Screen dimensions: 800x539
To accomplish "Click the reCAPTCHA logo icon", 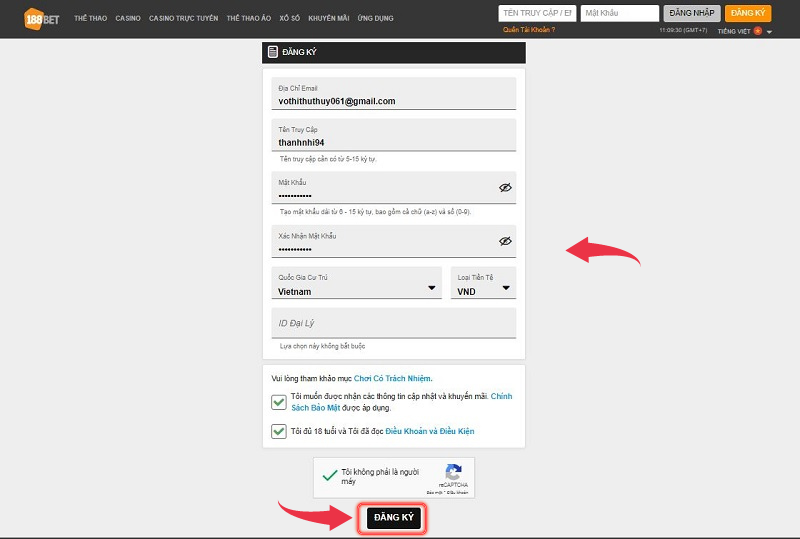I will click(x=453, y=473).
